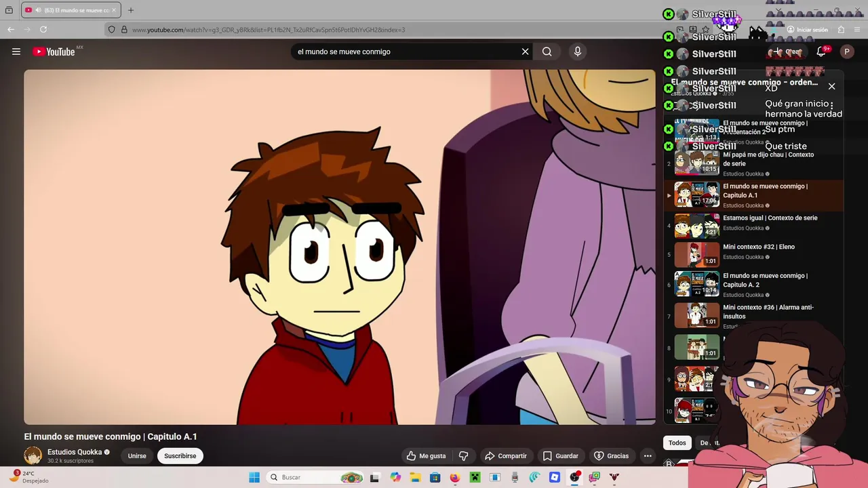Close the playlist panel

[831, 86]
